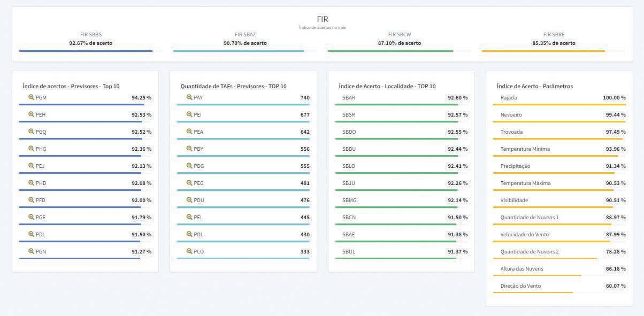Click zoom icon next to PCO

point(189,252)
